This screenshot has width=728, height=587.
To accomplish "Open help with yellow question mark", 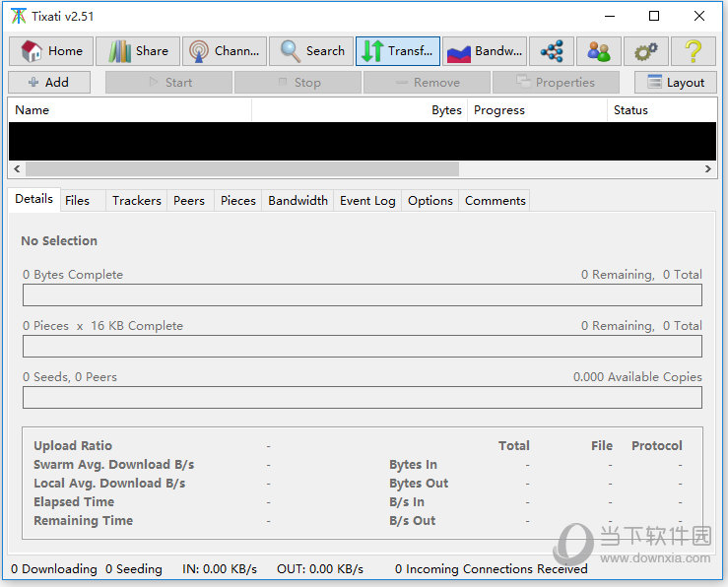I will tap(694, 51).
